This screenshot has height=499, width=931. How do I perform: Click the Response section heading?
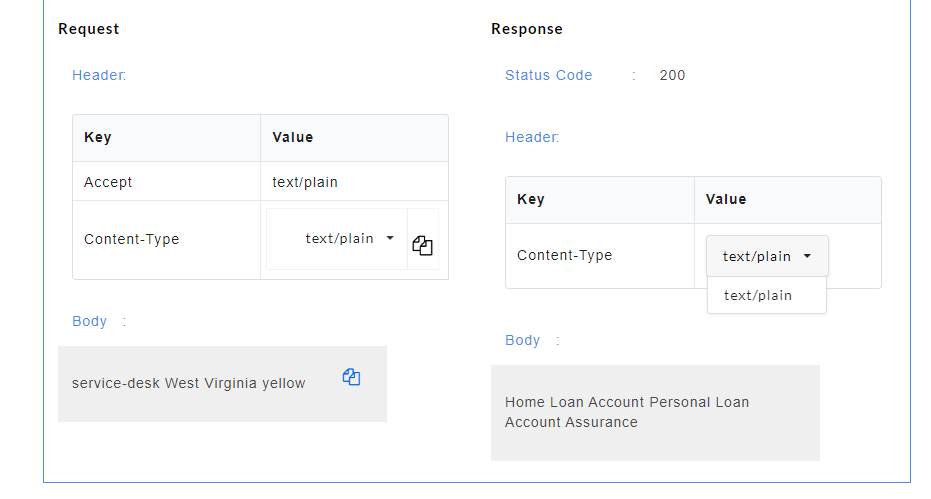tap(527, 29)
